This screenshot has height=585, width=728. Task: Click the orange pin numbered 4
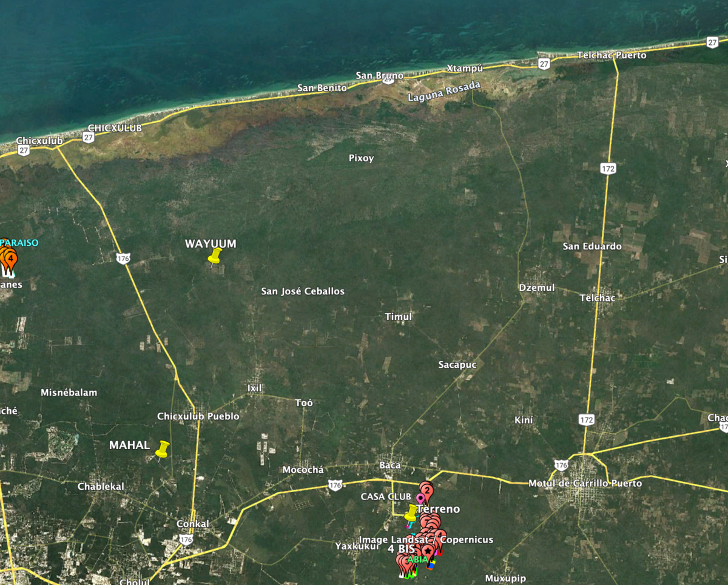pyautogui.click(x=10, y=259)
